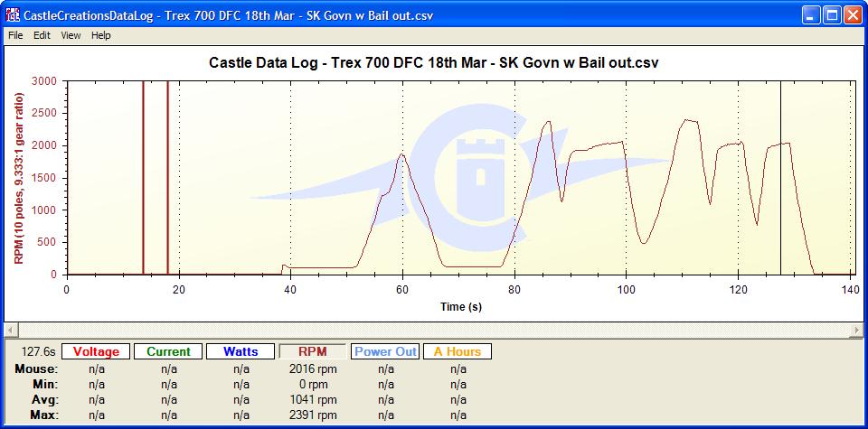This screenshot has height=429, width=868.
Task: Open the View menu
Action: 71,35
